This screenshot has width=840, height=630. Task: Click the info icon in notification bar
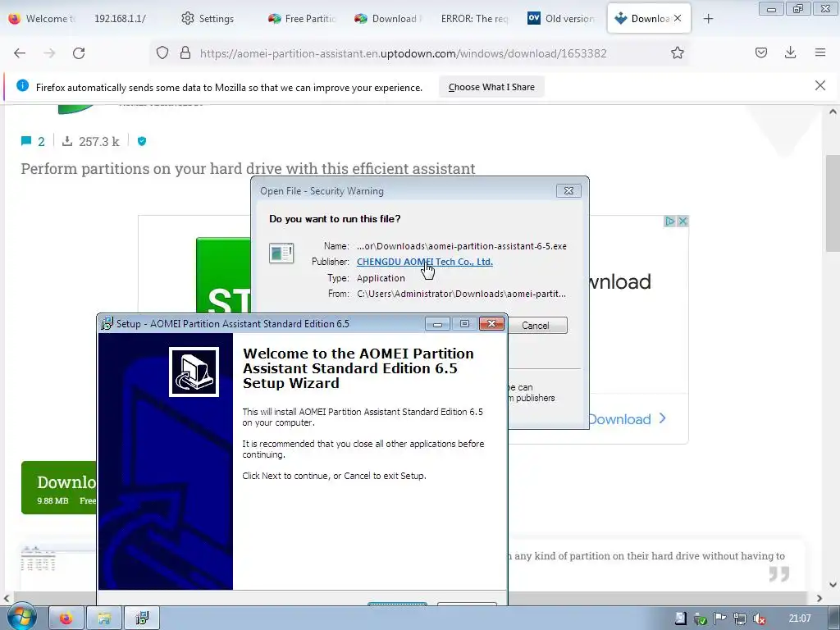tap(22, 85)
